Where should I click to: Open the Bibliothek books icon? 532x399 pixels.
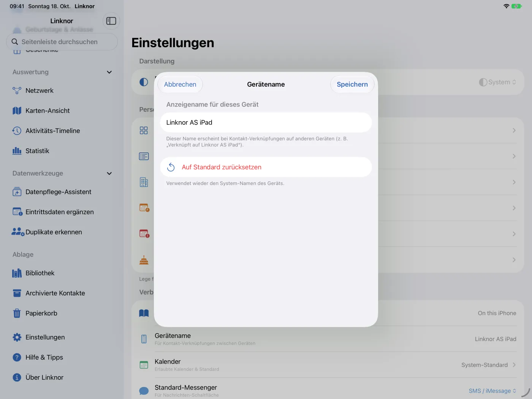[17, 273]
